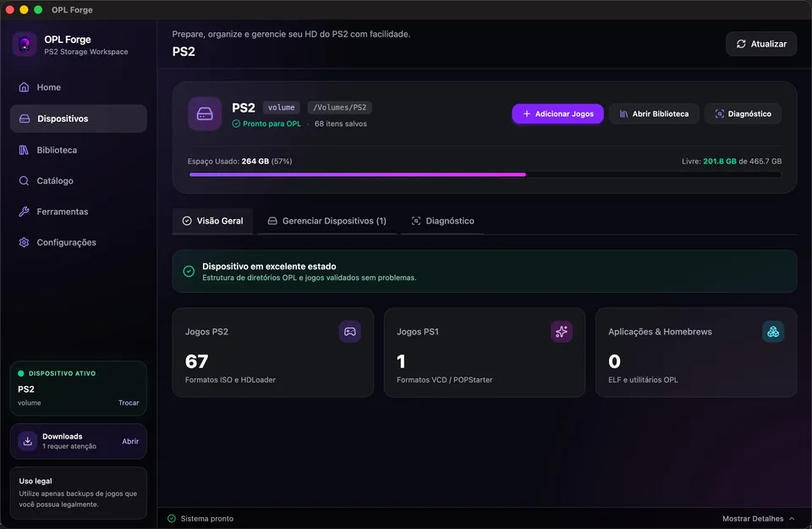Click ELF e utilitários OPL caption

click(643, 380)
